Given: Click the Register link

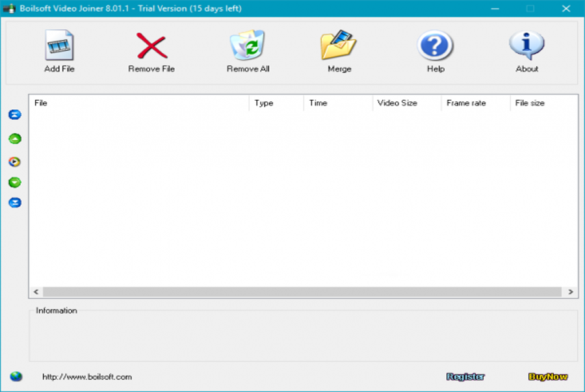Looking at the screenshot, I should click(465, 377).
